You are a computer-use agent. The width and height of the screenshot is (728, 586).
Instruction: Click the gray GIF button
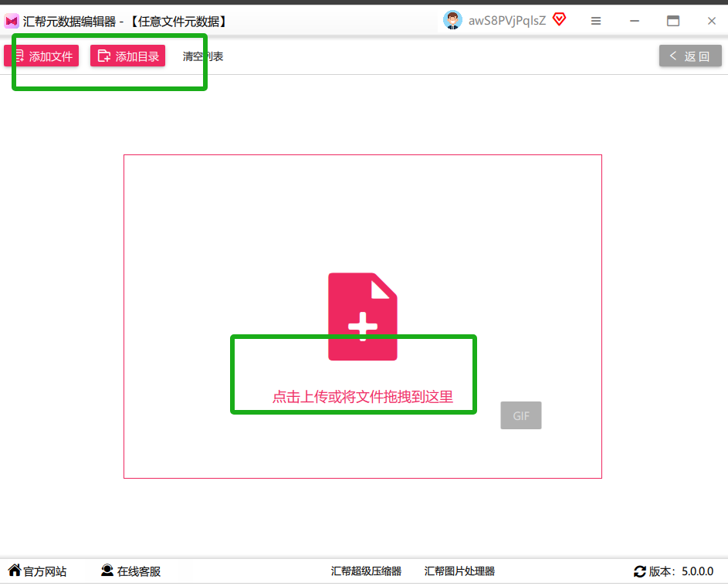pos(521,415)
